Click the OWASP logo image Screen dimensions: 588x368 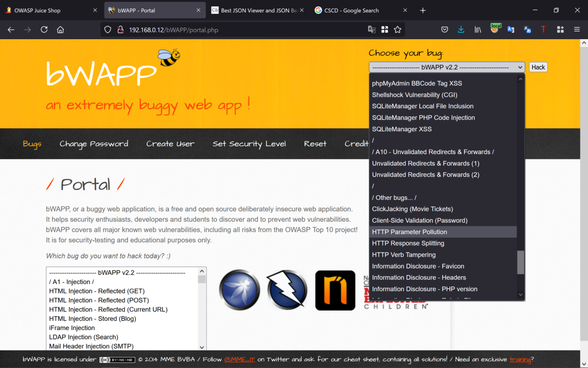(240, 289)
